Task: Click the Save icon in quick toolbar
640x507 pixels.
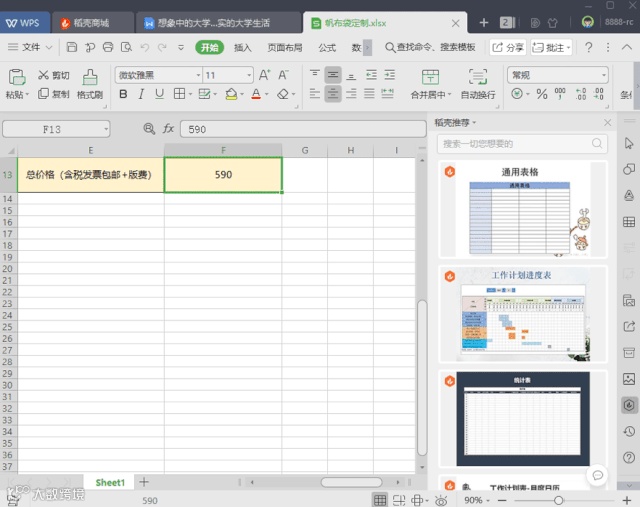Action: point(71,47)
